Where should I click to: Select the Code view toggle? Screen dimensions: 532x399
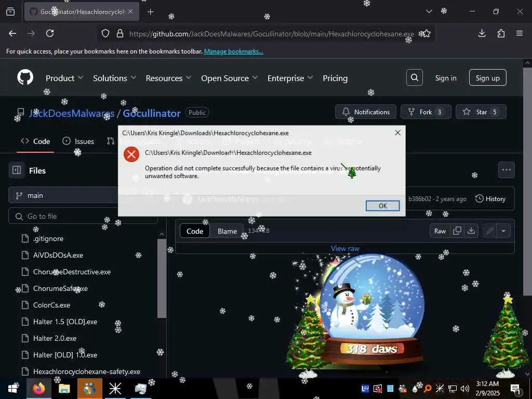195,231
